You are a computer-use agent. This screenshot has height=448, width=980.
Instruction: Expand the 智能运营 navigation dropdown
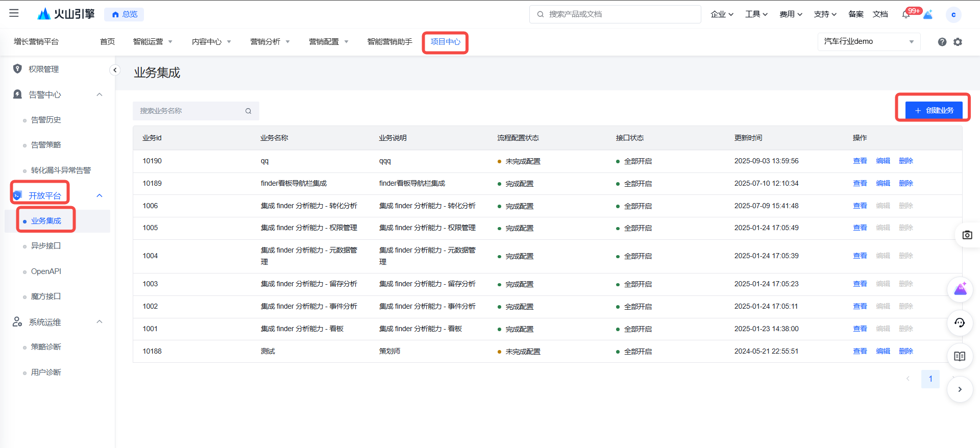pos(153,42)
